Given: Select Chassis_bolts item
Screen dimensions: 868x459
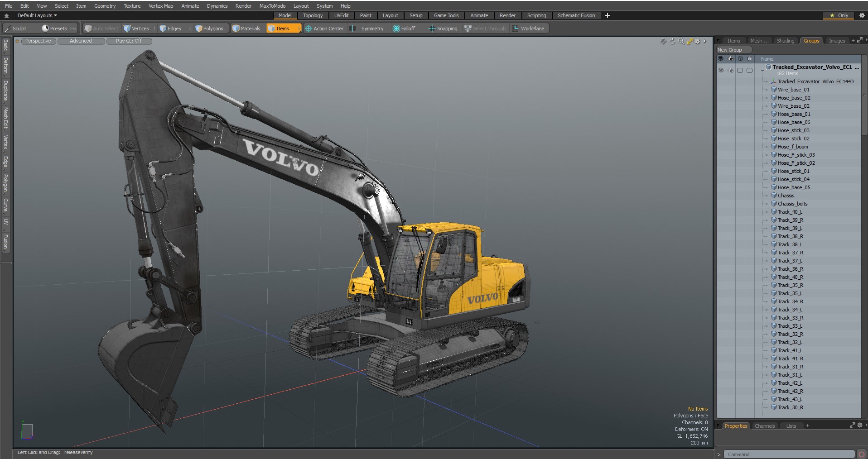Looking at the screenshot, I should click(x=792, y=204).
